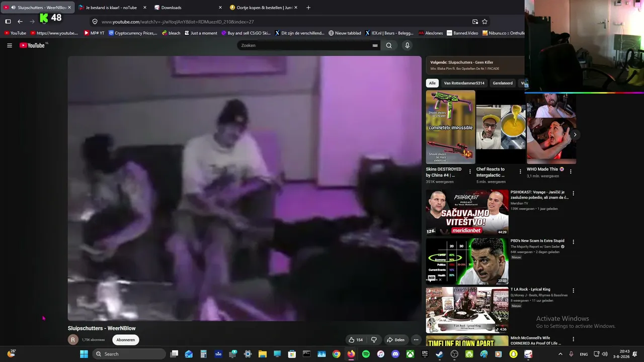Click the Windows taskbar Search box
Image resolution: width=644 pixels, height=362 pixels.
click(x=129, y=354)
